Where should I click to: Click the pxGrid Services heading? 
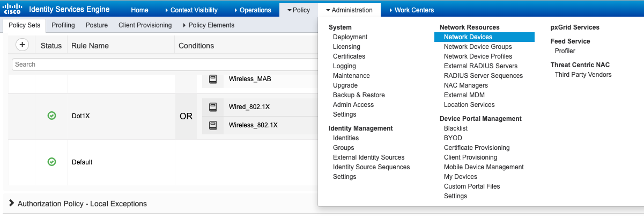(575, 27)
